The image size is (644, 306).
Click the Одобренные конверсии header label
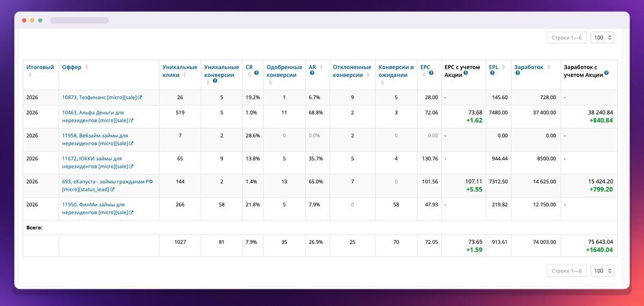(284, 71)
